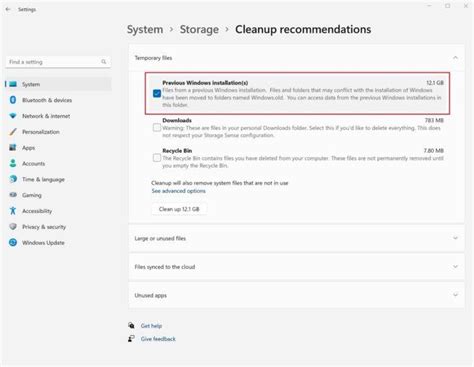Image resolution: width=474 pixels, height=367 pixels.
Task: Collapse the Temporary files section
Action: tap(455, 58)
